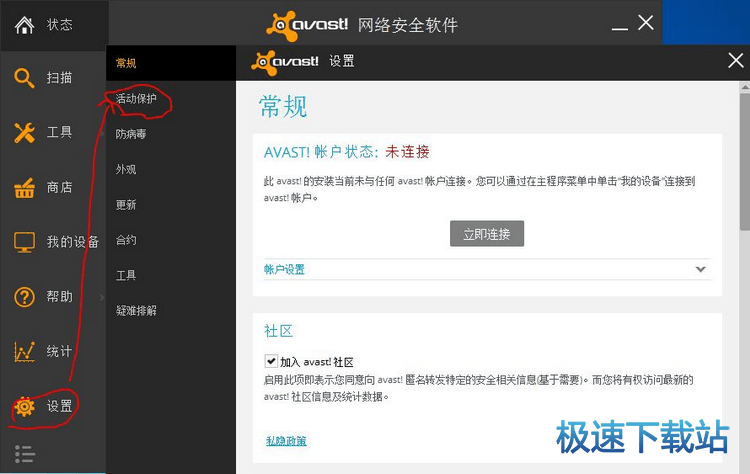Switch to the 活动保护 settings tab

click(171, 99)
